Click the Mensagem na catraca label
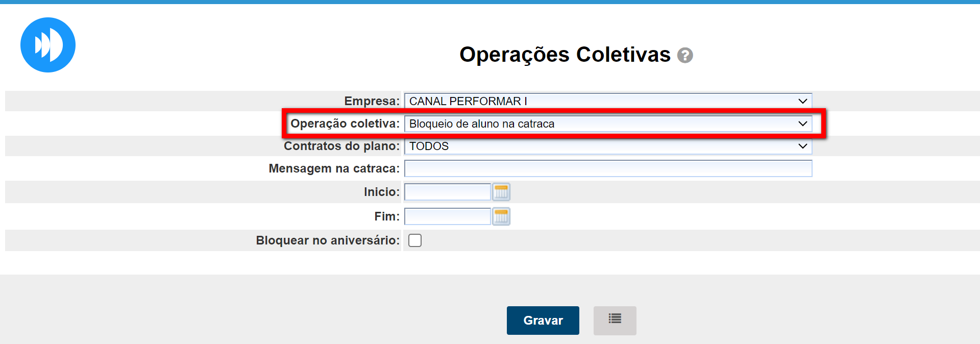 (334, 168)
